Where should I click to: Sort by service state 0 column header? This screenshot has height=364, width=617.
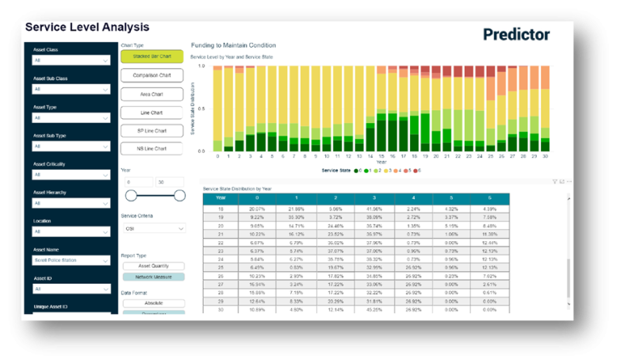point(257,198)
